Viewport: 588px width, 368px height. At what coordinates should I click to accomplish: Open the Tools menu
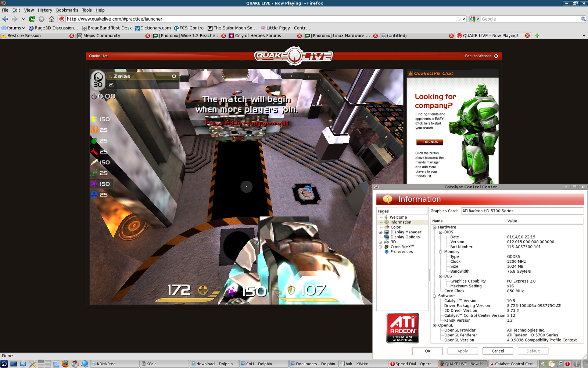87,10
